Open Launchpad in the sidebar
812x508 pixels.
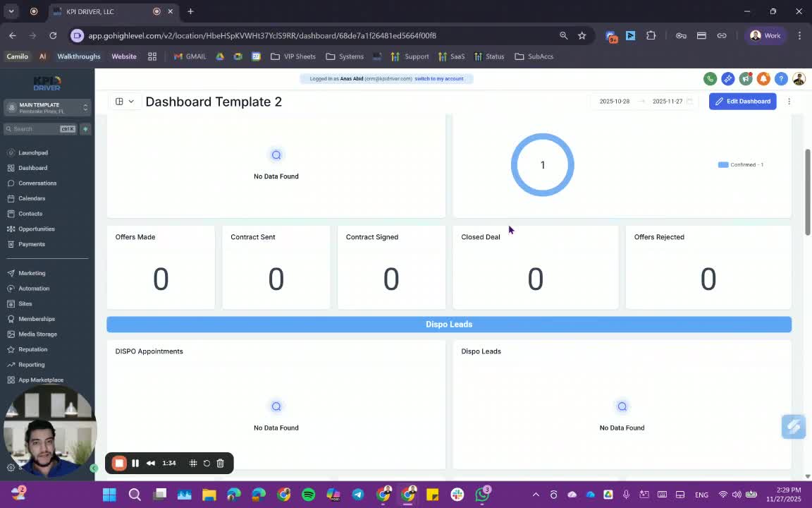pyautogui.click(x=33, y=152)
